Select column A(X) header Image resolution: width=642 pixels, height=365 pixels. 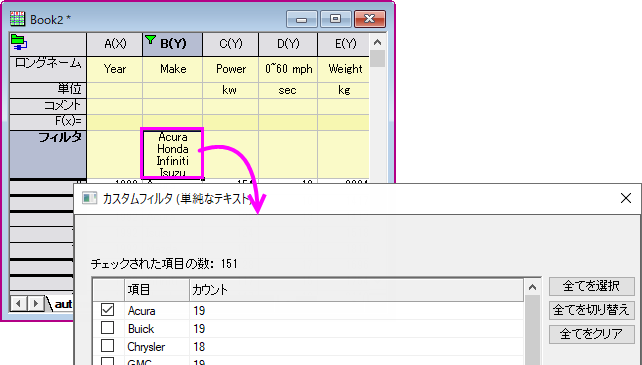115,44
